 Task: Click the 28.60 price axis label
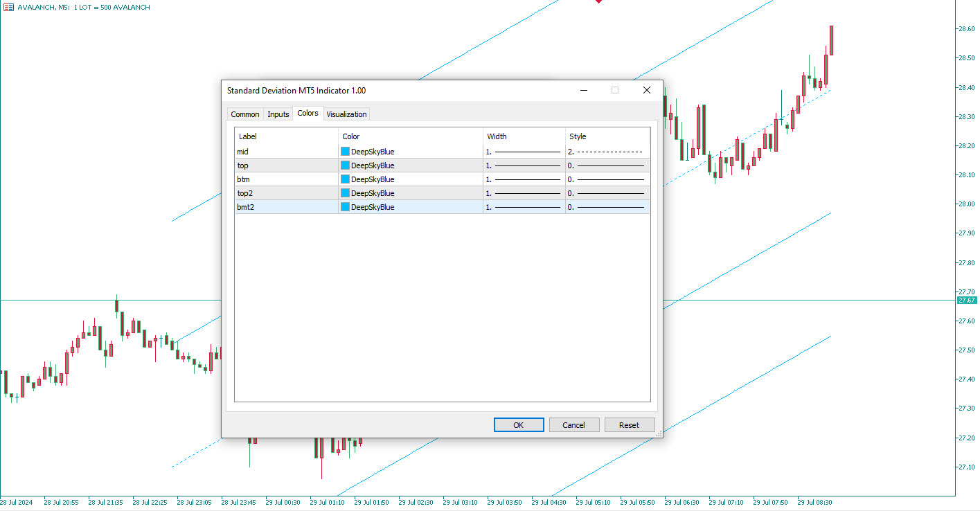(967, 28)
